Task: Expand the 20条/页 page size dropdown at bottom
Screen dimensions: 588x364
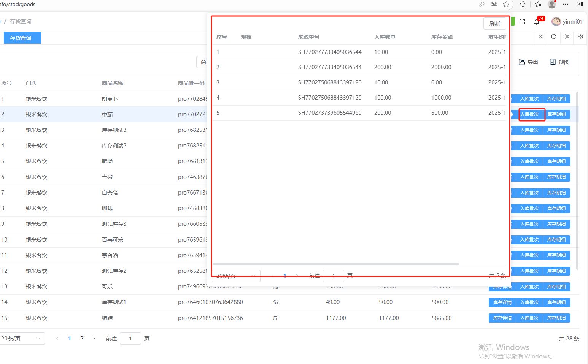Action: pyautogui.click(x=21, y=339)
